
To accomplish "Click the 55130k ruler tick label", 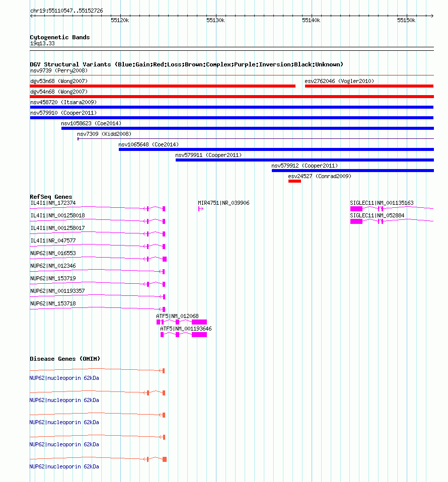I will point(215,20).
